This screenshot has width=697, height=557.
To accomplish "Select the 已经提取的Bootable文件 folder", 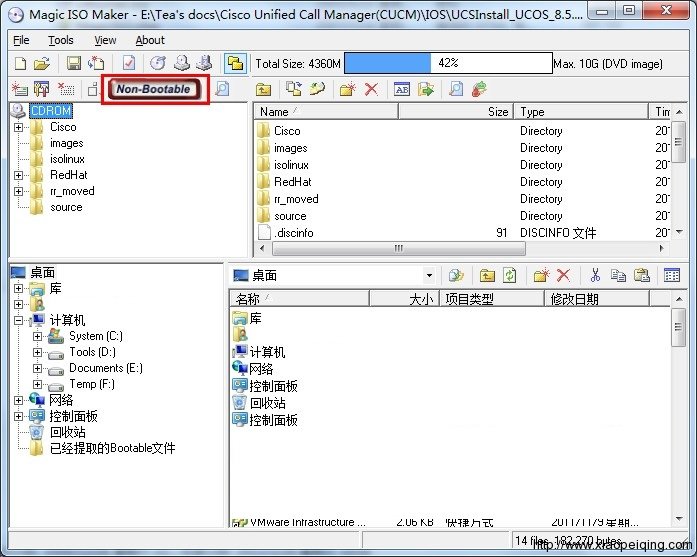I will [112, 448].
